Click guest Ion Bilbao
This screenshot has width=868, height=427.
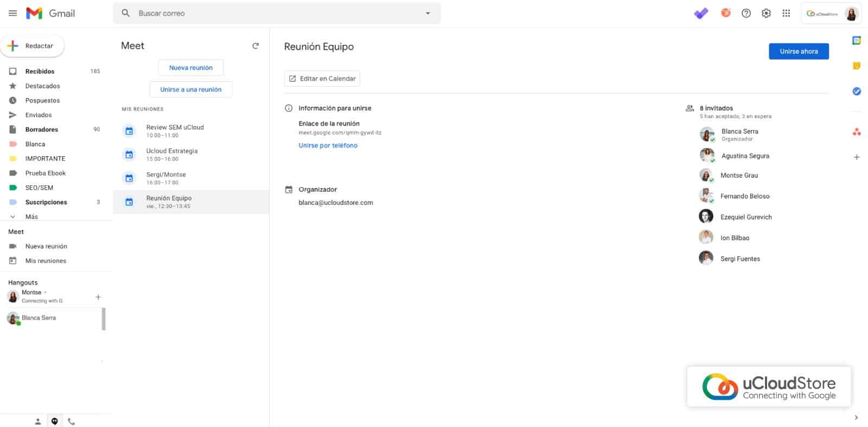(735, 238)
